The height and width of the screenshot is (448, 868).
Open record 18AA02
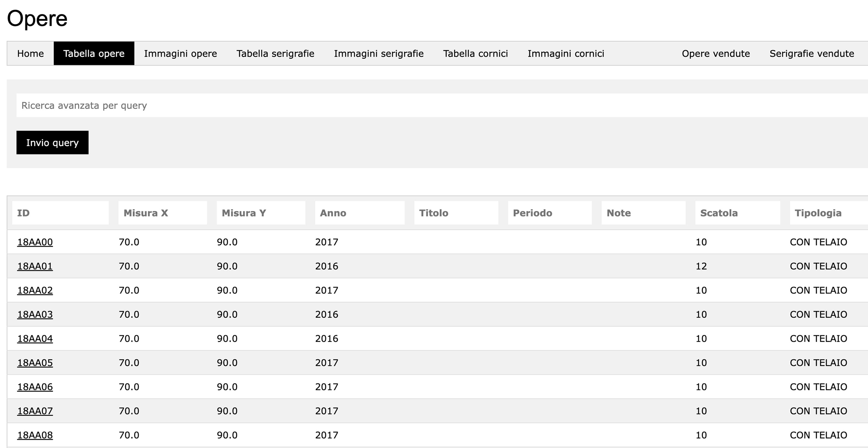35,291
